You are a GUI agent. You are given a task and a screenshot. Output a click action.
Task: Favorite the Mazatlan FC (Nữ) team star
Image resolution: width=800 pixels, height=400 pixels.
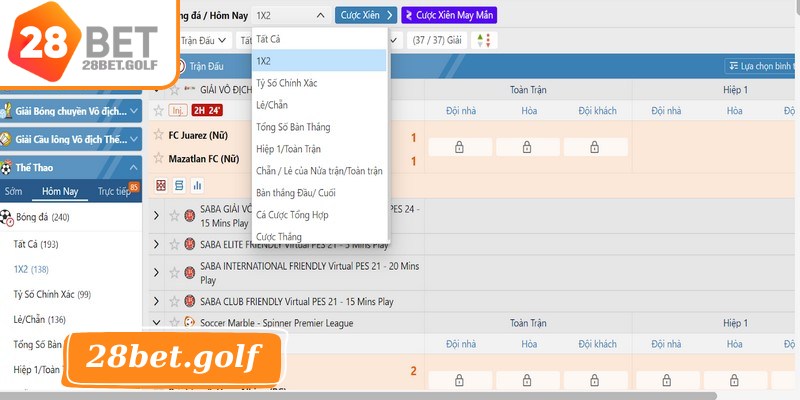[159, 158]
